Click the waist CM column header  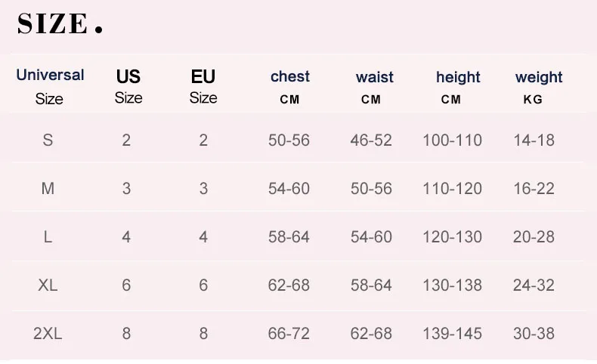[x=374, y=87]
